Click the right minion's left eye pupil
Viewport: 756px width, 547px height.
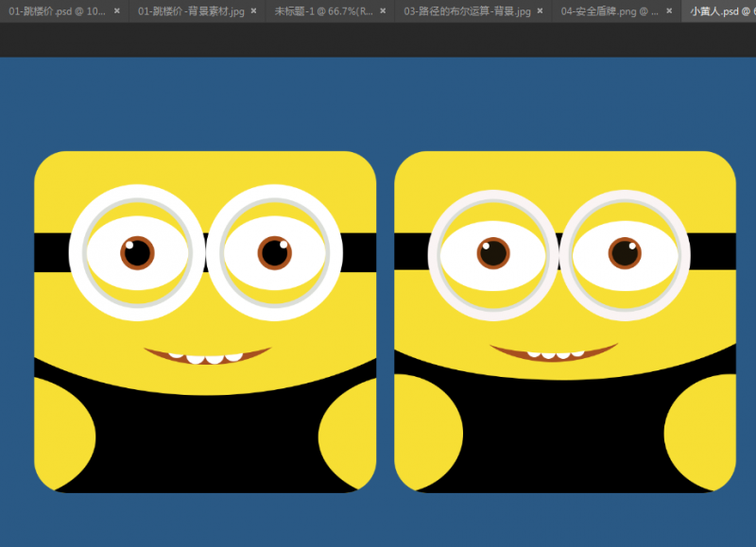tap(491, 252)
